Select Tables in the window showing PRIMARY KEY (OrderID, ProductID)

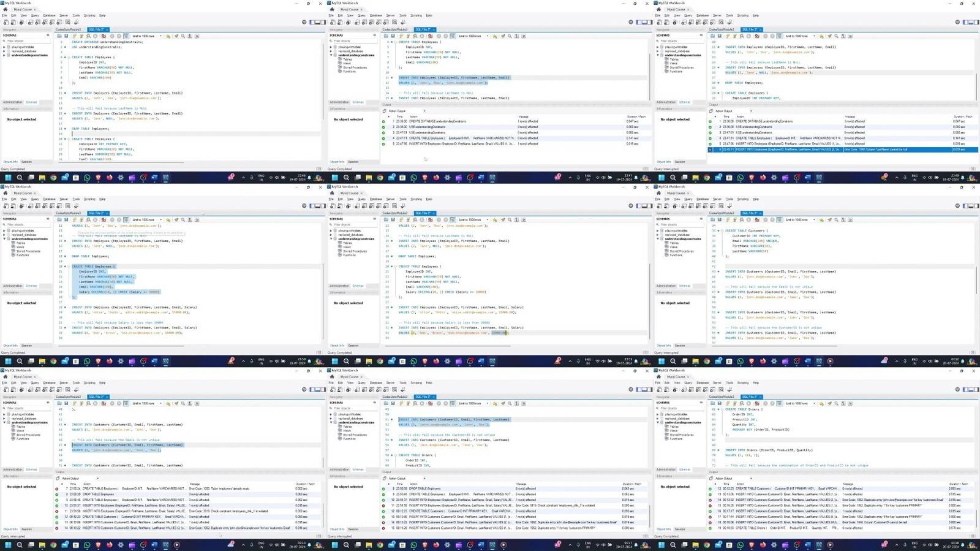[674, 427]
